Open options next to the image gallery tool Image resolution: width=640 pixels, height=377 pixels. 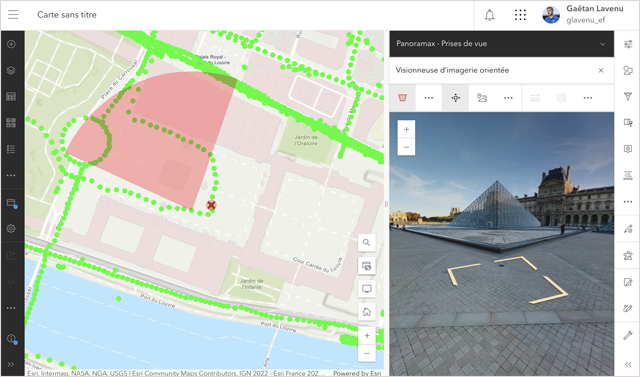click(x=508, y=98)
